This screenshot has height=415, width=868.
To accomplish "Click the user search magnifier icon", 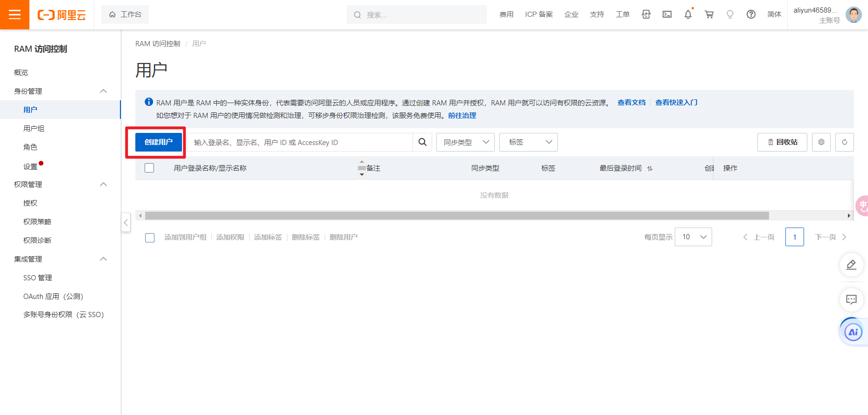I will 422,142.
